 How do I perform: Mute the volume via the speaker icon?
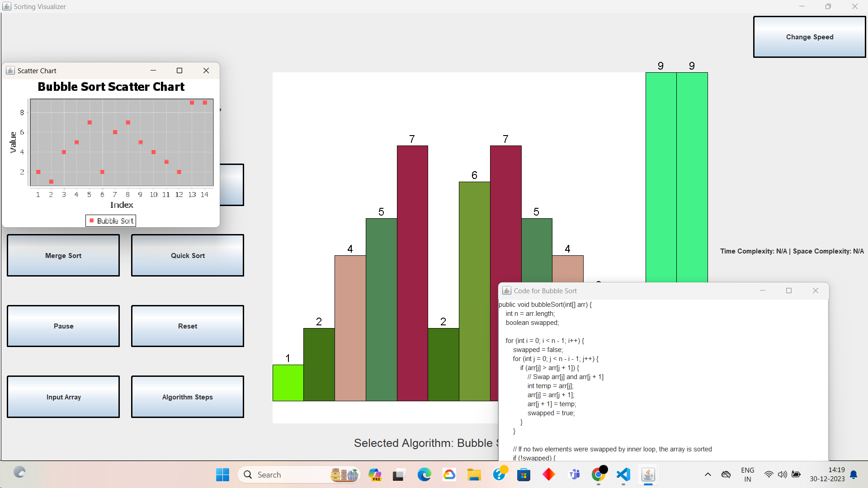(783, 474)
